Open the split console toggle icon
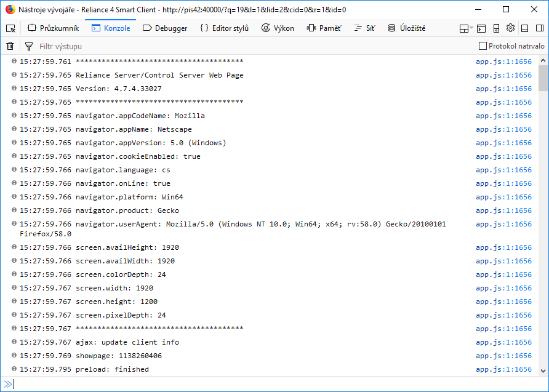This screenshot has width=549, height=392. click(x=481, y=28)
